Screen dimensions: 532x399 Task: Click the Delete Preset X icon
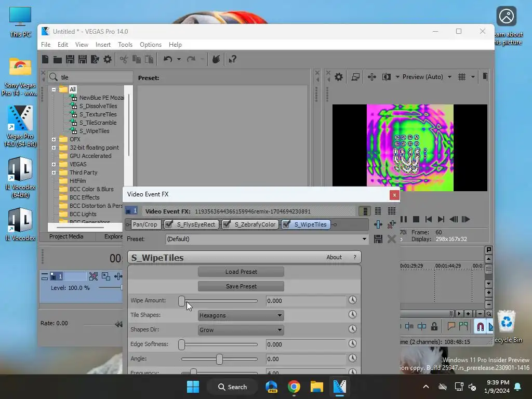(392, 239)
